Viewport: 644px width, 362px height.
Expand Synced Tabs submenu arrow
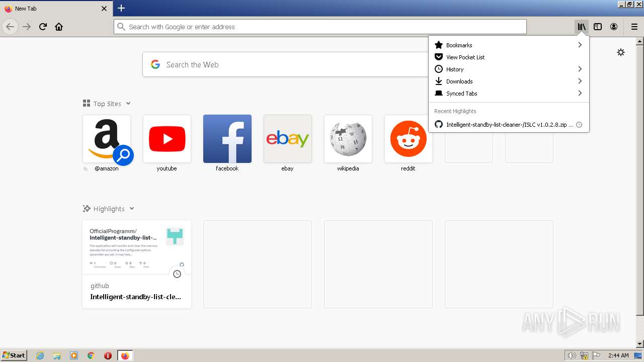click(x=580, y=93)
